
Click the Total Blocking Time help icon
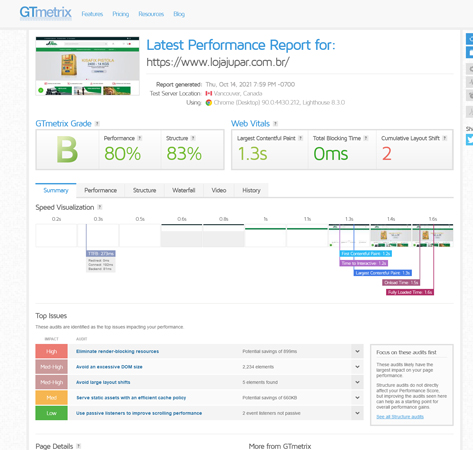coord(366,138)
